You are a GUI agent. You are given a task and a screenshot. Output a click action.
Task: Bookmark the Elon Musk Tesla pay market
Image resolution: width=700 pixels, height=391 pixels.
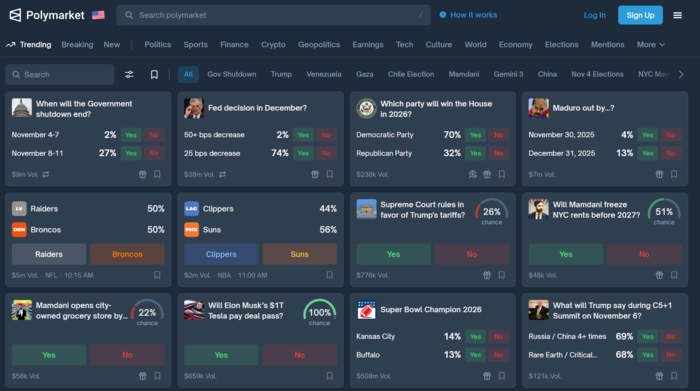pyautogui.click(x=329, y=376)
